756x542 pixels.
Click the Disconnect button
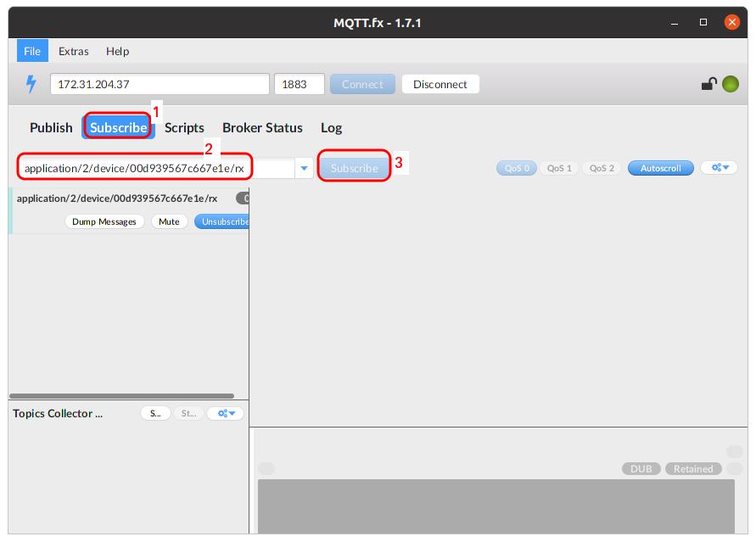440,84
